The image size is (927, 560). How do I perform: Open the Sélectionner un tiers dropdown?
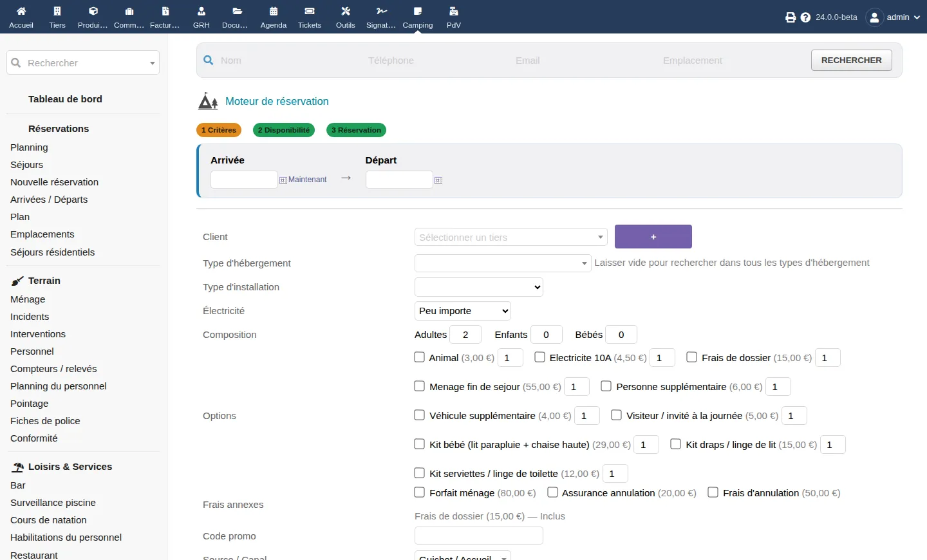point(511,237)
